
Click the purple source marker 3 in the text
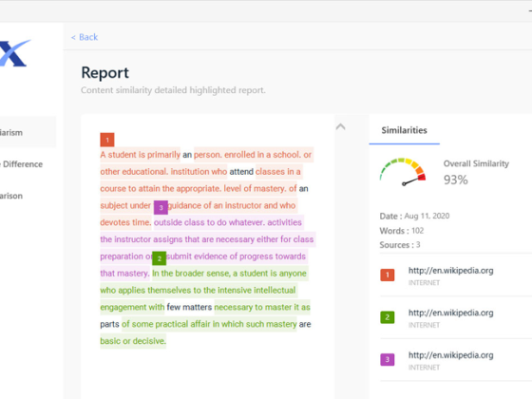click(161, 208)
